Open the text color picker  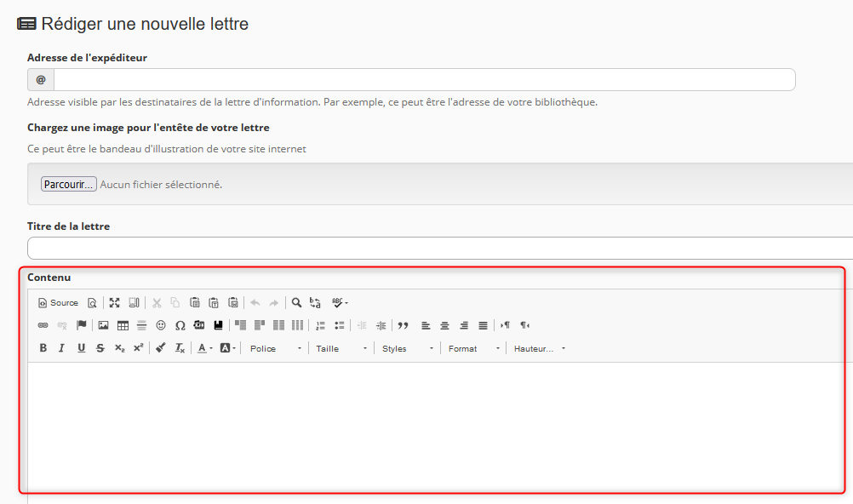(204, 348)
